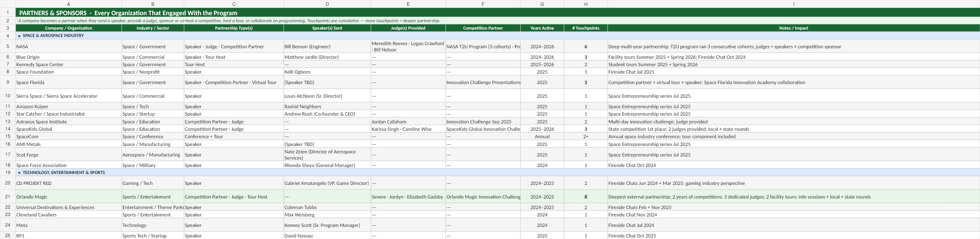Click the 'Fireside Chat Jul 2024' note
980x239 pixels.
click(794, 225)
